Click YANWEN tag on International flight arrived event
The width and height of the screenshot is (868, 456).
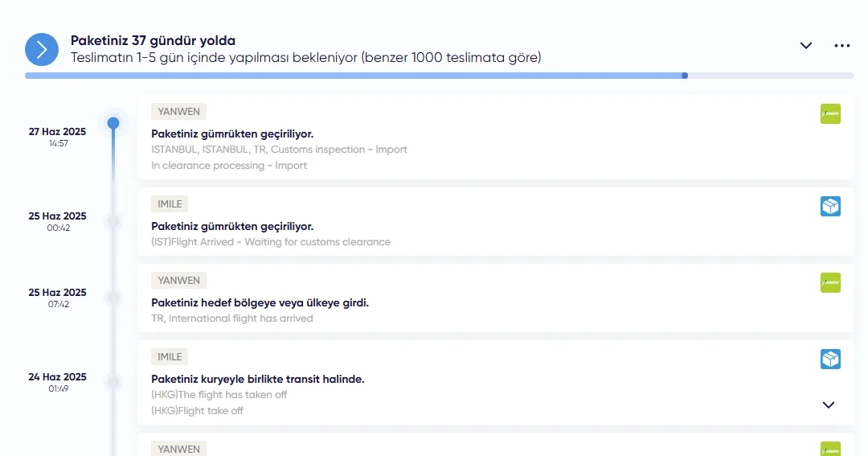tap(178, 281)
